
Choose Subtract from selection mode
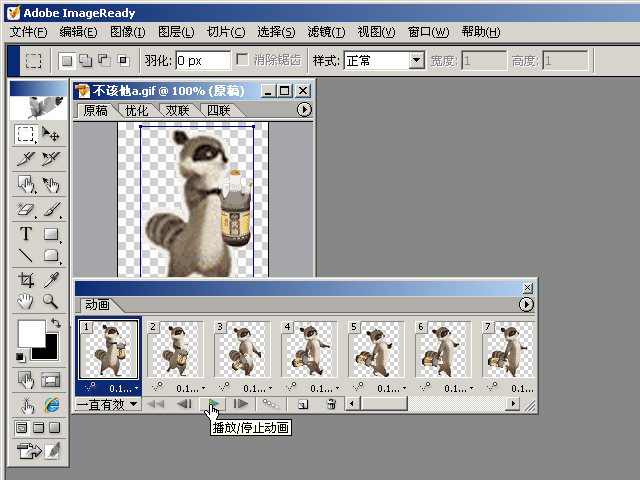(104, 61)
